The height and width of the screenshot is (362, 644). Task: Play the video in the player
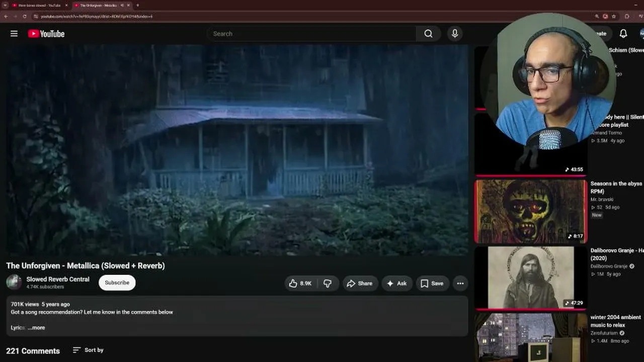(237, 150)
